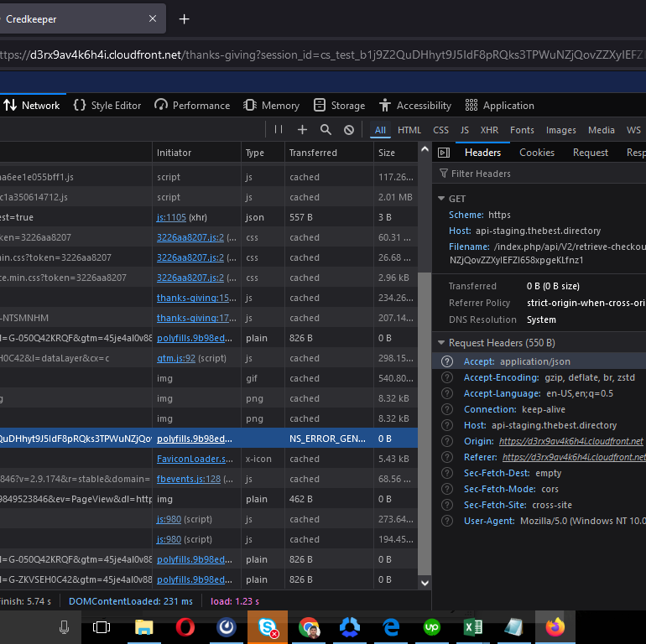Sort by the Transferred column header
Screen dimensions: 646x644
[x=329, y=153]
